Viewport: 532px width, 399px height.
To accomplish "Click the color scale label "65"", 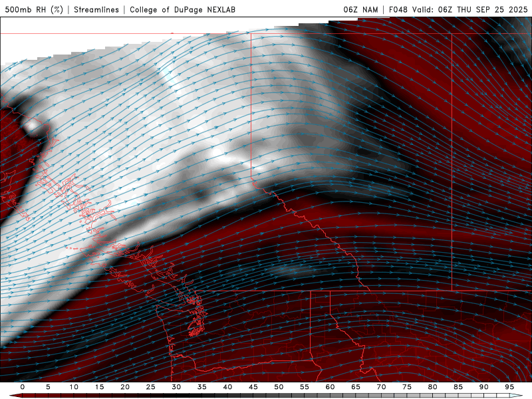I will pos(356,387).
